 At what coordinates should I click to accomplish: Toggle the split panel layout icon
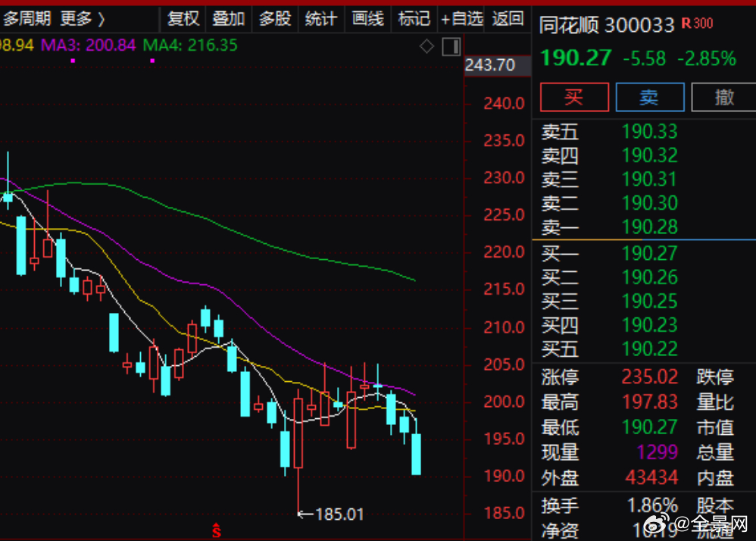click(x=451, y=47)
